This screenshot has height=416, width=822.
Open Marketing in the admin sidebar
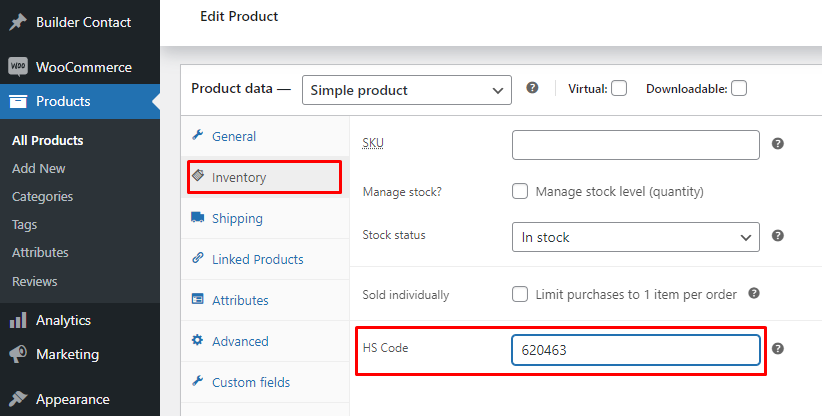coord(67,354)
